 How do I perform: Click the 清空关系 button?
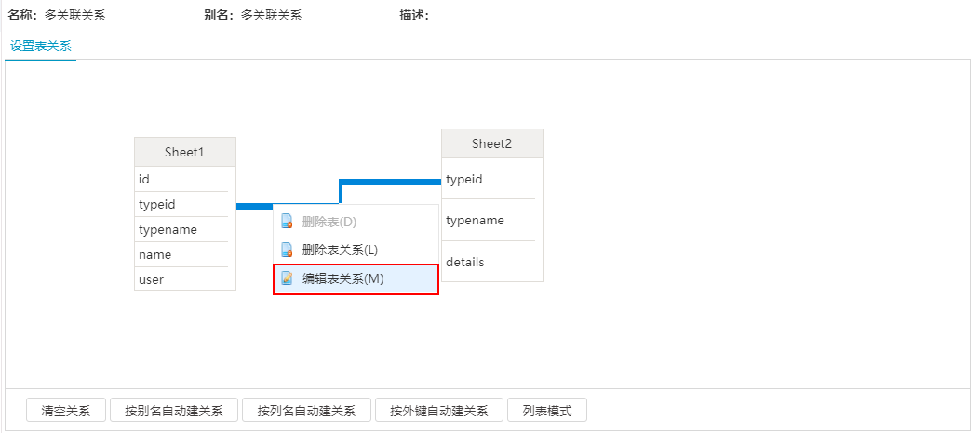click(x=66, y=411)
